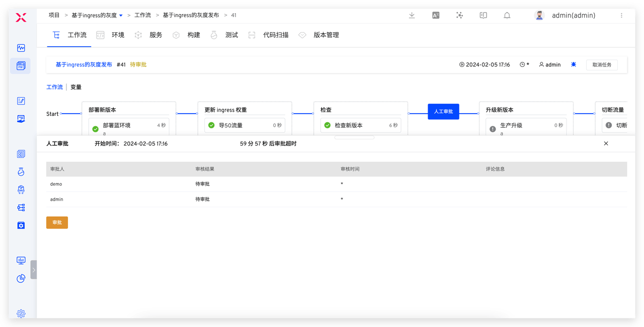Open the projects sidebar icon
The width and height of the screenshot is (644, 327).
[21, 66]
